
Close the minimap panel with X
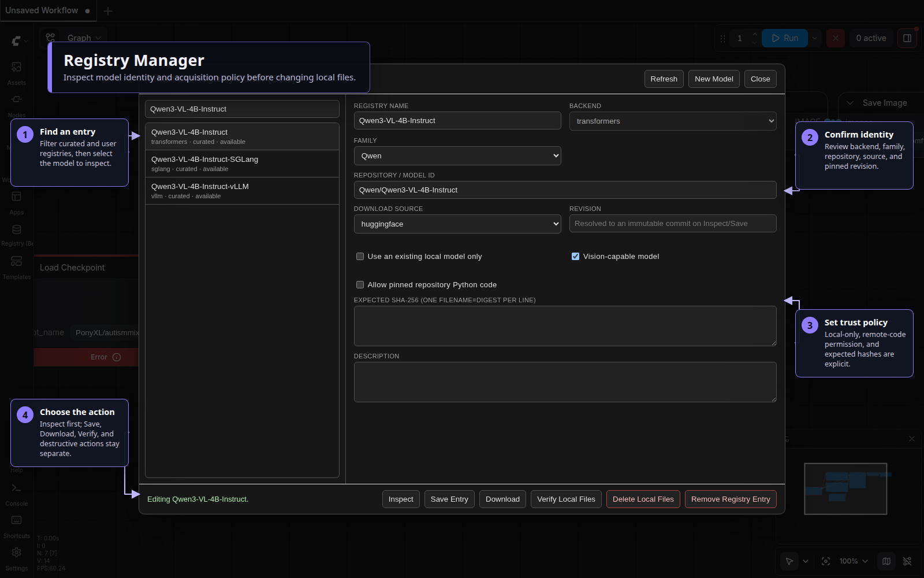pyautogui.click(x=912, y=439)
